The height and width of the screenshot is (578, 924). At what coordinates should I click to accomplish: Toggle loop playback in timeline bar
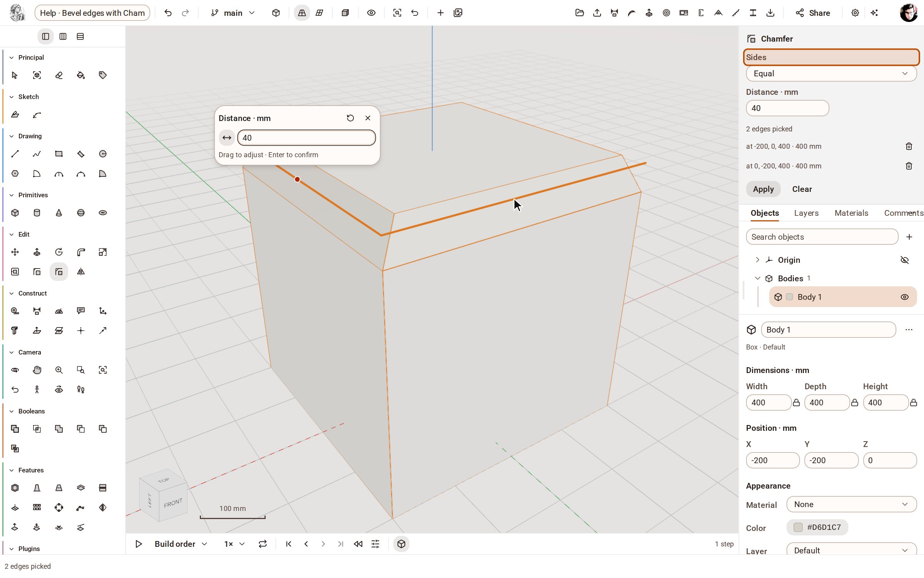(x=263, y=544)
